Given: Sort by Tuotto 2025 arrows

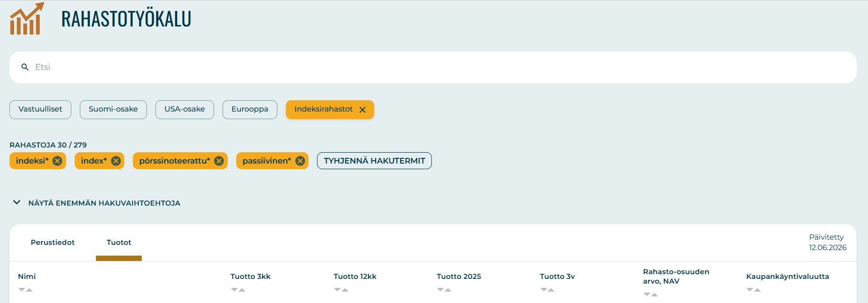Looking at the screenshot, I should [444, 290].
